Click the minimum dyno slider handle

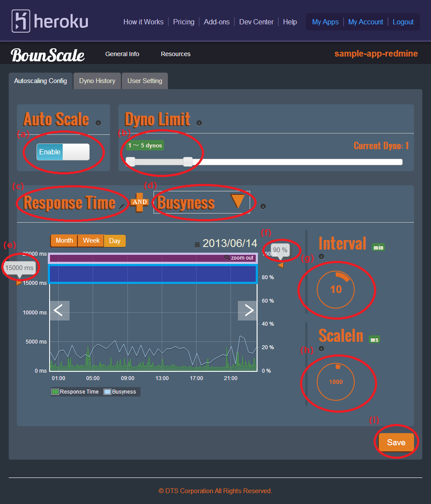130,162
